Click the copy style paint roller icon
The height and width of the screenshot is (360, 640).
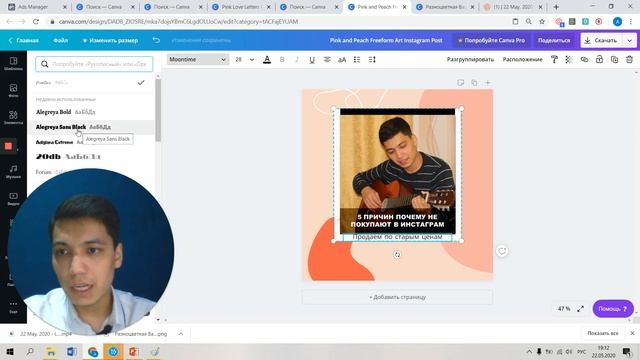(554, 60)
